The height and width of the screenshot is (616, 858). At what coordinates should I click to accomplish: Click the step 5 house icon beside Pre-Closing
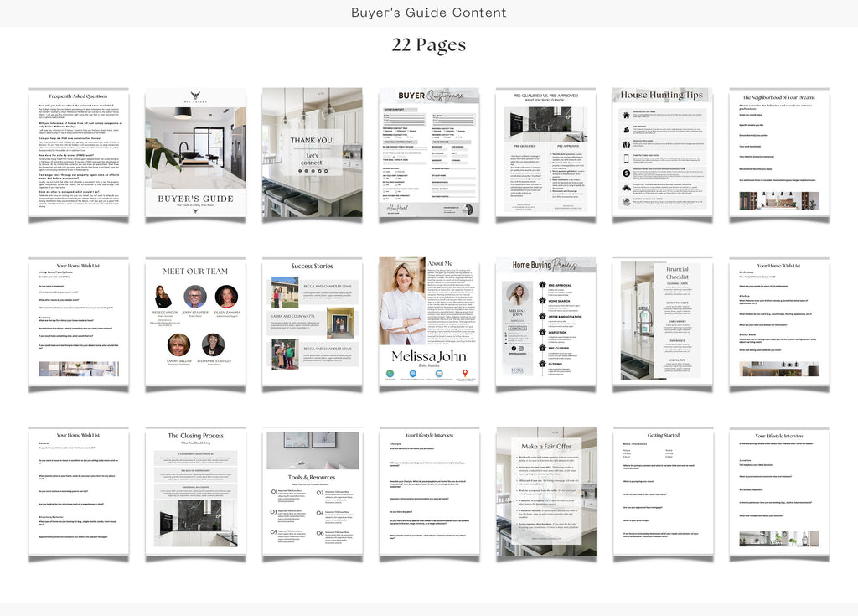point(542,348)
